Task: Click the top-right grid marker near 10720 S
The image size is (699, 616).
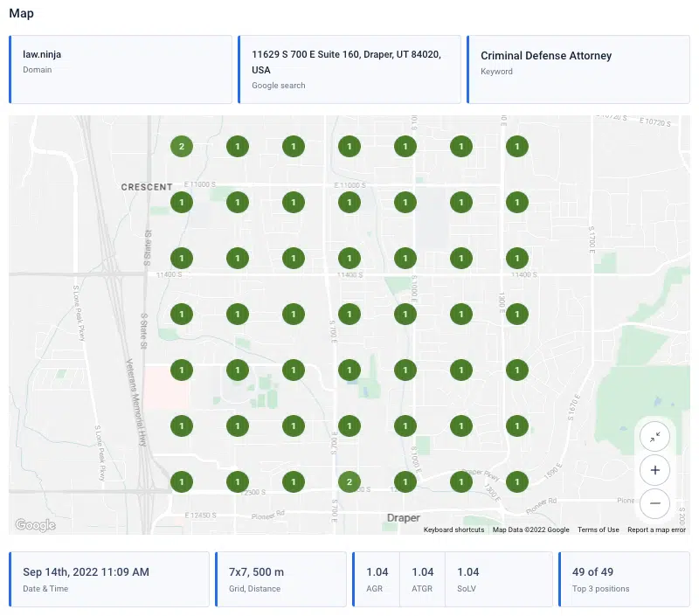Action: pos(517,146)
